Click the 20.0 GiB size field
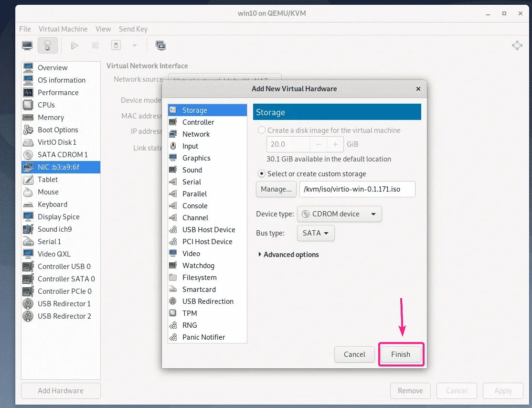The height and width of the screenshot is (408, 532). [288, 144]
